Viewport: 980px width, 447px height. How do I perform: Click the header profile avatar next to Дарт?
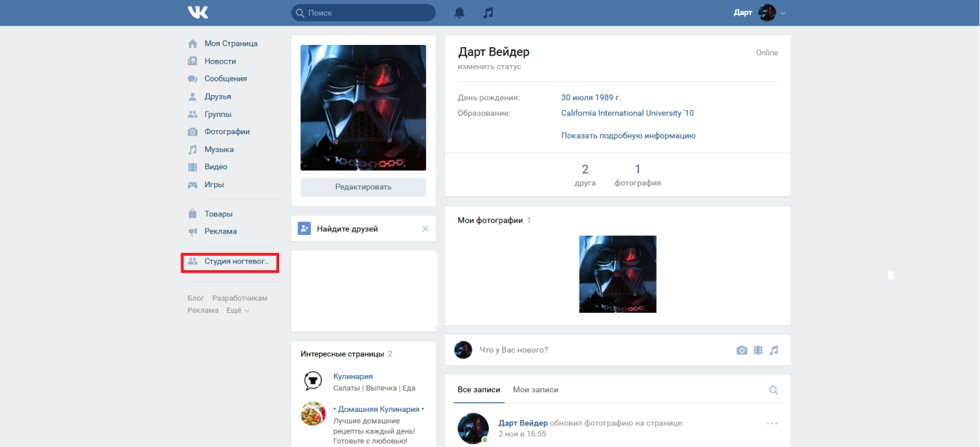(767, 13)
